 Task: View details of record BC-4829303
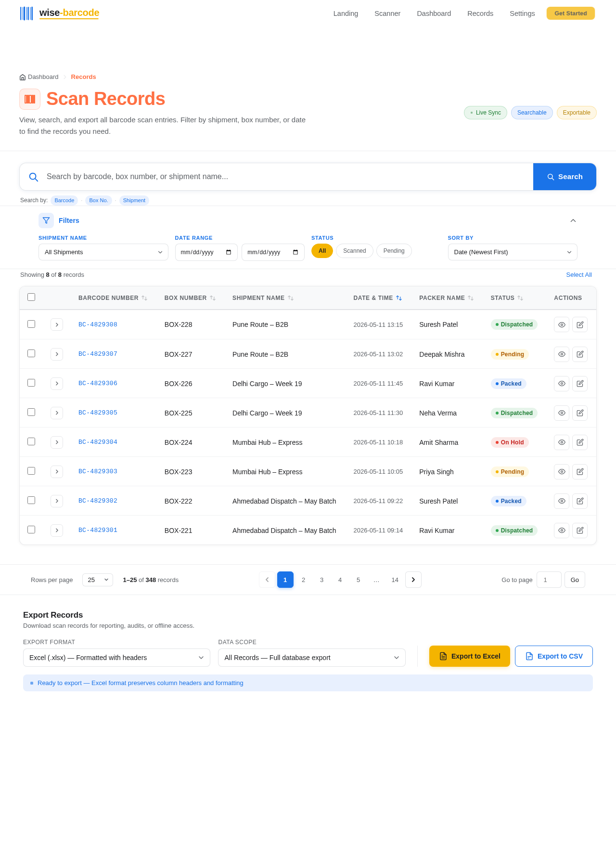click(x=562, y=471)
